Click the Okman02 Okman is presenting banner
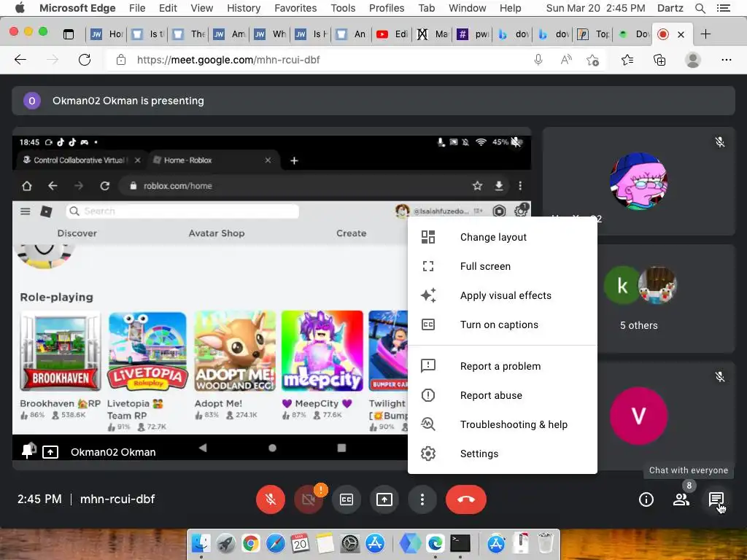 pyautogui.click(x=373, y=101)
